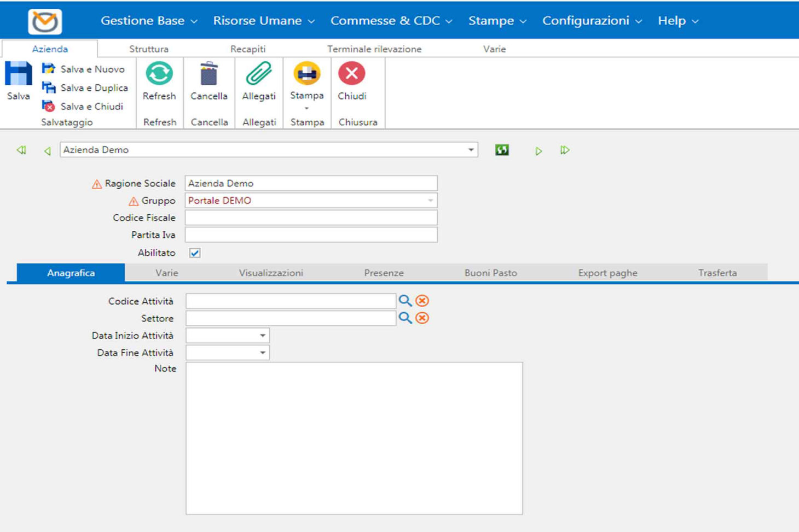The width and height of the screenshot is (799, 532).
Task: Go to last record arrow
Action: [x=565, y=150]
